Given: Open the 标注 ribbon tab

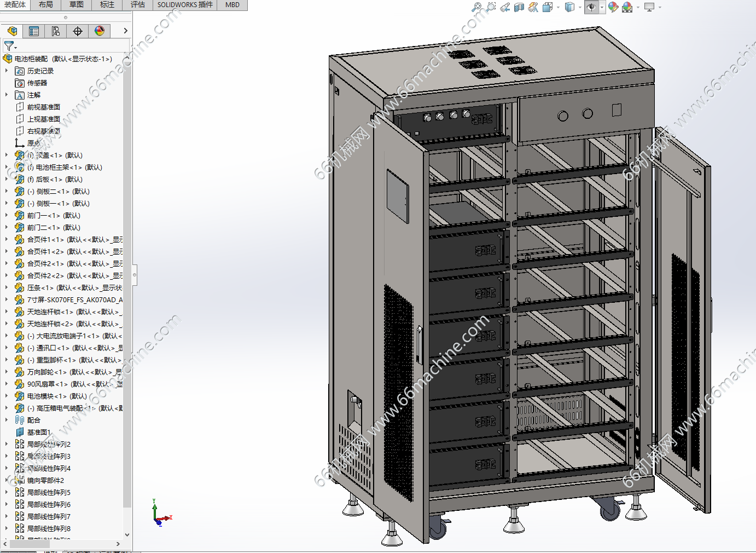Looking at the screenshot, I should tap(107, 5).
